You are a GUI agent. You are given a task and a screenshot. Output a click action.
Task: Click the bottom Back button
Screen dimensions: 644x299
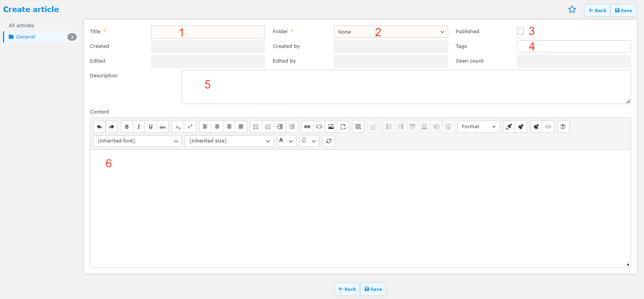tap(347, 289)
